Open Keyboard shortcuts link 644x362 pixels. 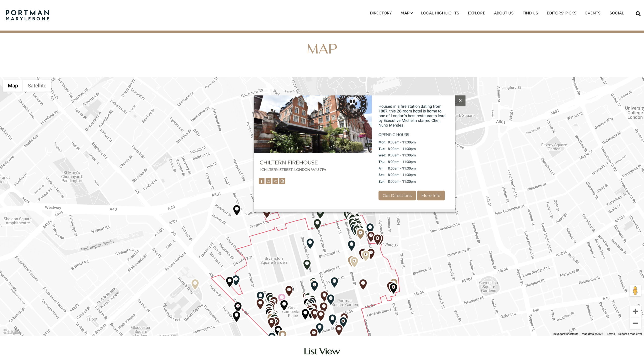click(x=566, y=334)
